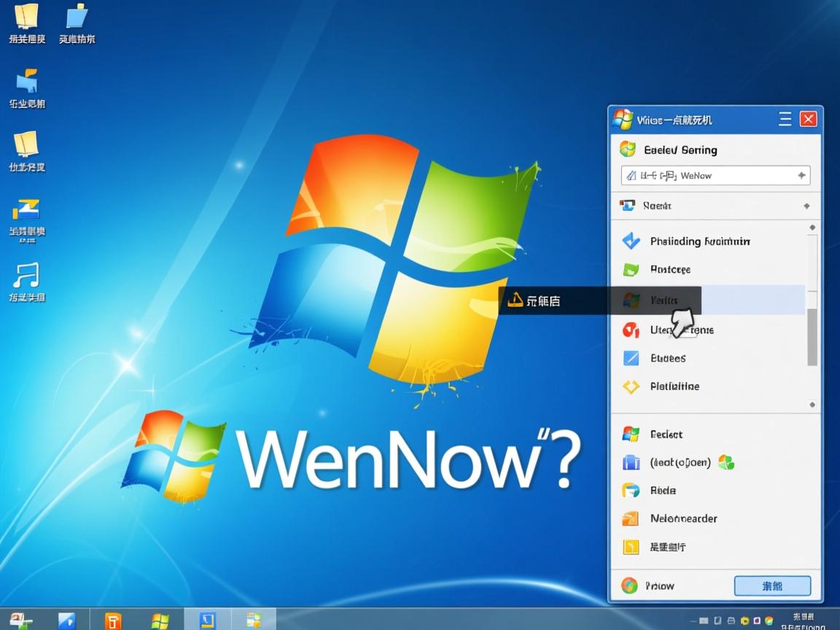Expand the Saenat section arrow
840x630 pixels.
coord(807,206)
